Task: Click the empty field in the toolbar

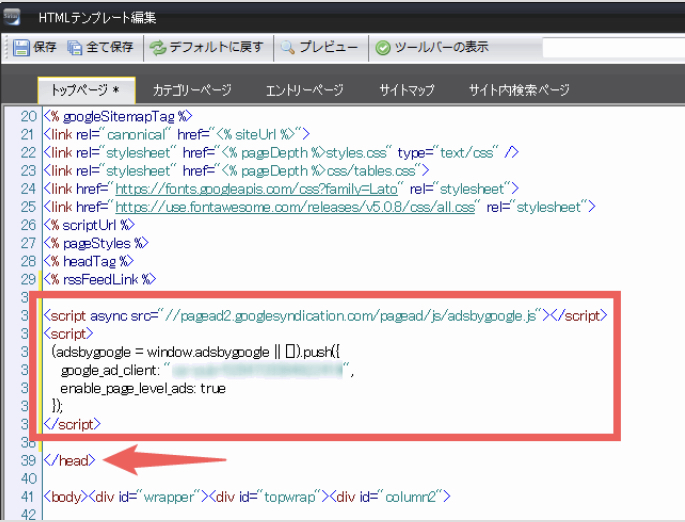Action: coord(612,47)
